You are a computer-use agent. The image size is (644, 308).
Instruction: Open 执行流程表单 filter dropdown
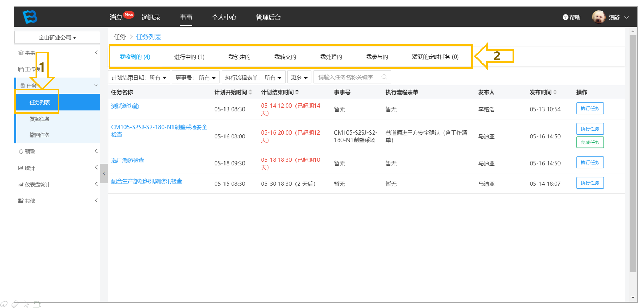253,77
